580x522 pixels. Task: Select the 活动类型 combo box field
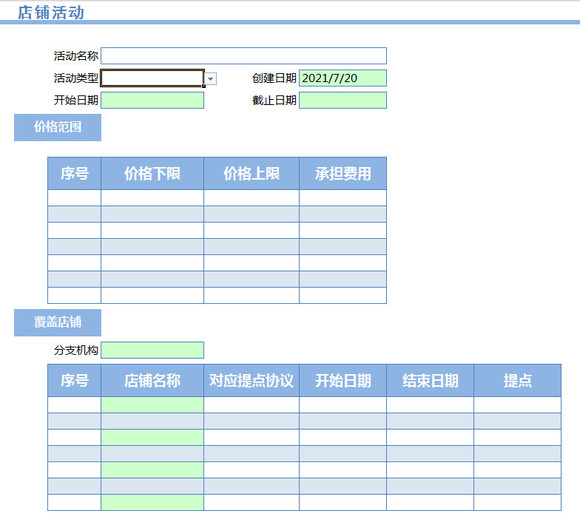(152, 78)
